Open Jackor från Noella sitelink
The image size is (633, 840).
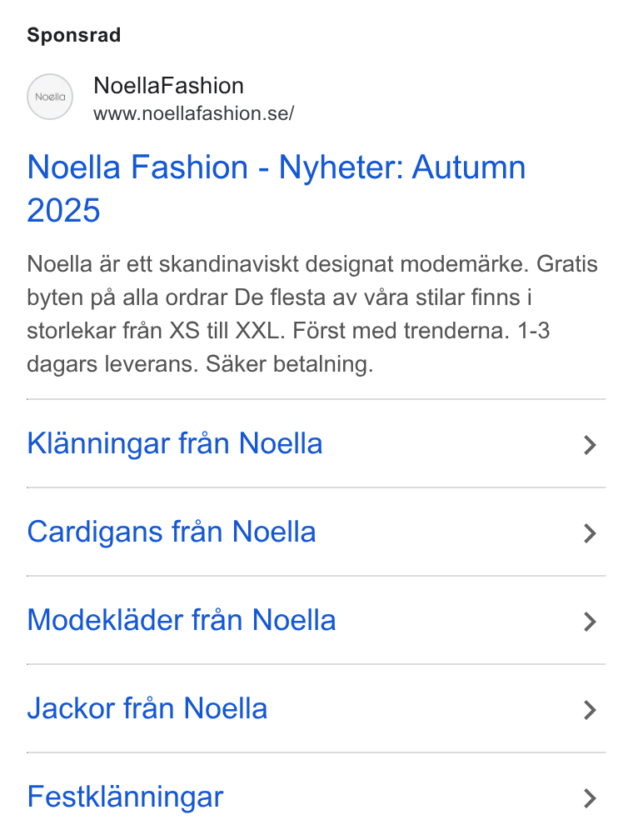tap(147, 708)
